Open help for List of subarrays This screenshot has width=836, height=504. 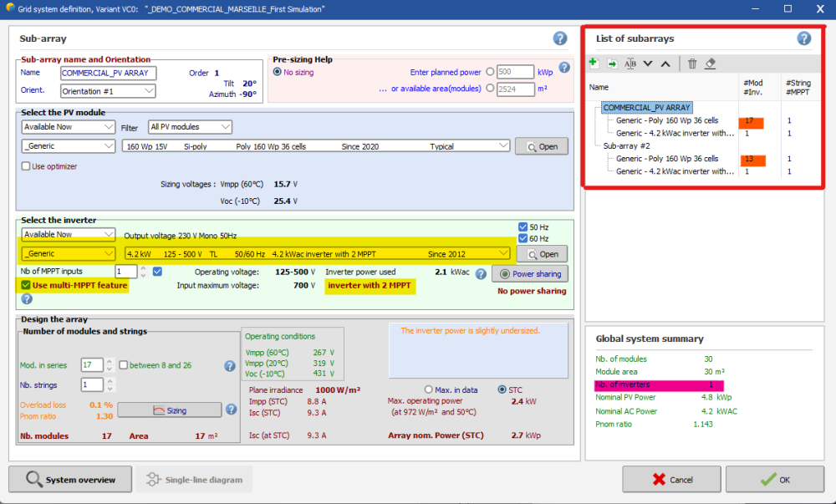804,38
